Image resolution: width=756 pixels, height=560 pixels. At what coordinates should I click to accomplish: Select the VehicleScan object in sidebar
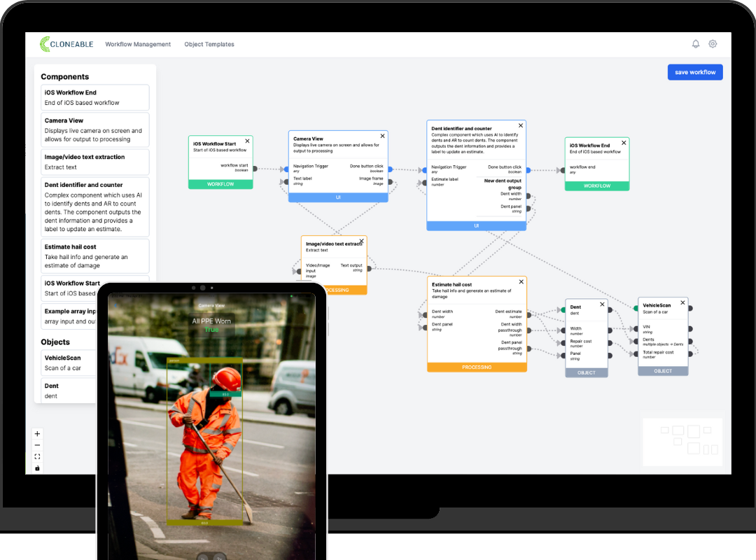(66, 362)
